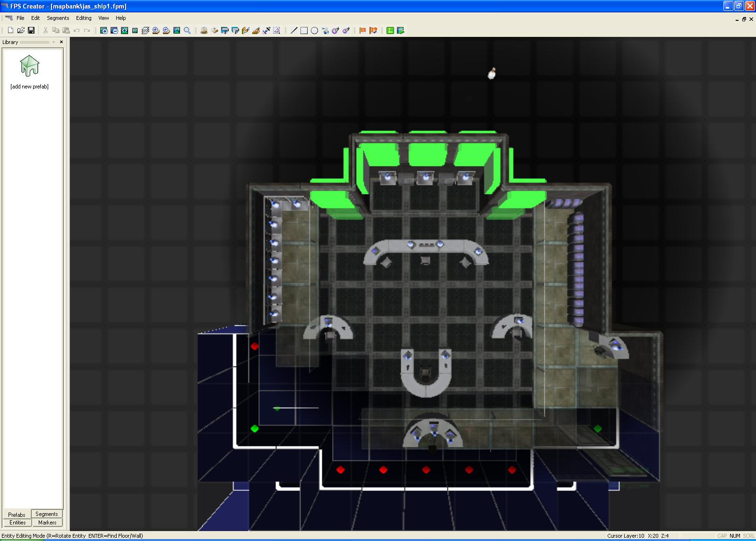
Task: Open the View menu
Action: click(x=103, y=18)
